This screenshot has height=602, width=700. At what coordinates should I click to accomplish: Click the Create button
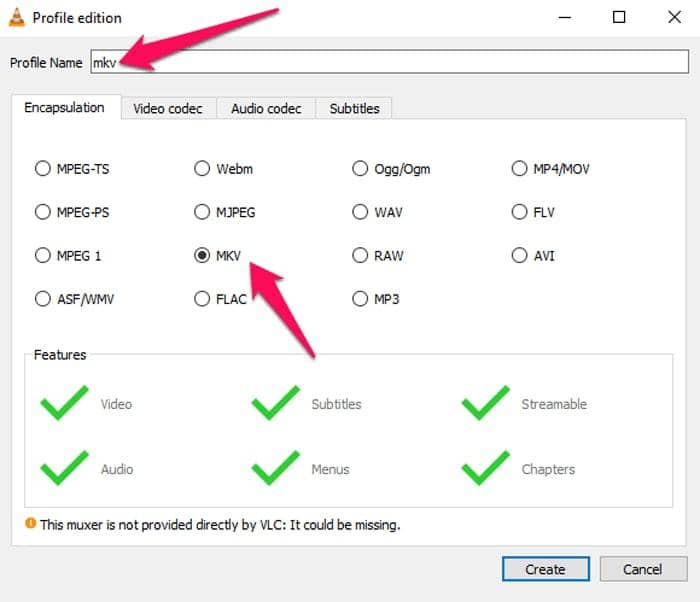coord(546,569)
